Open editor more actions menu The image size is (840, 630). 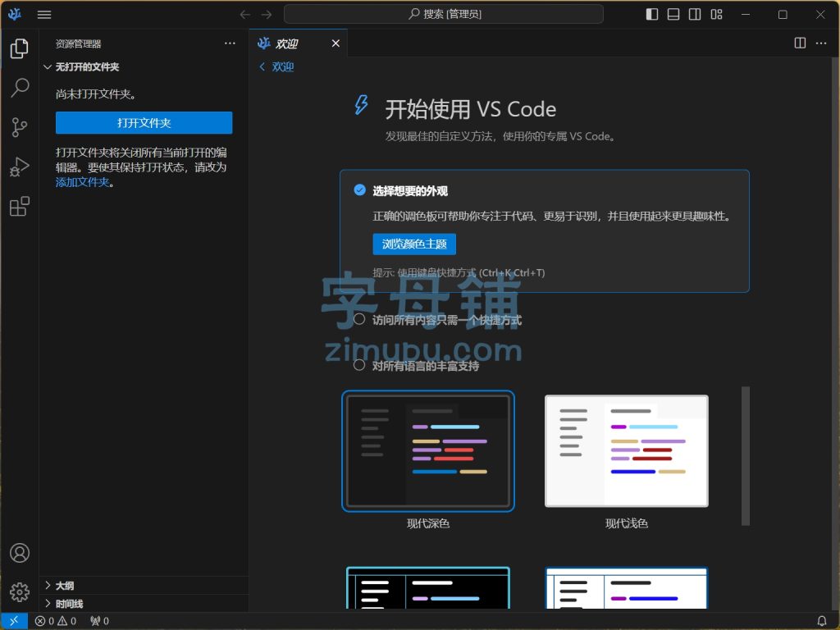[821, 43]
